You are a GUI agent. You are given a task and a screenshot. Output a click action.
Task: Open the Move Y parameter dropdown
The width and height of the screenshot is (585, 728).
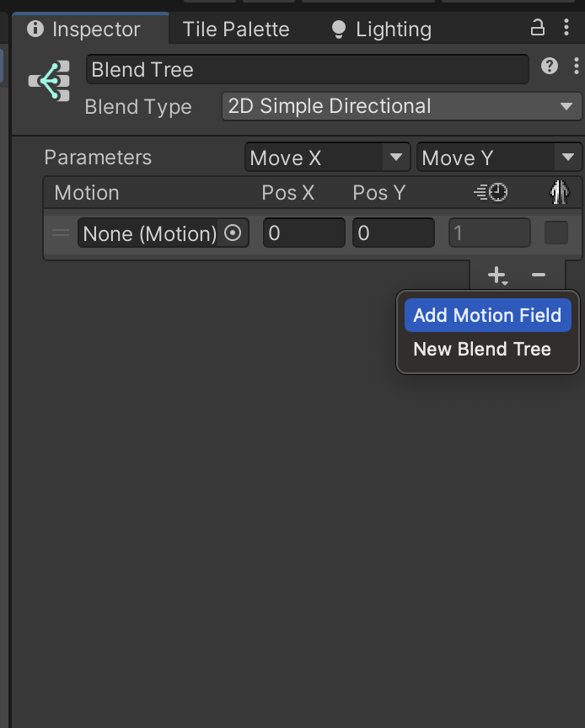coord(497,158)
